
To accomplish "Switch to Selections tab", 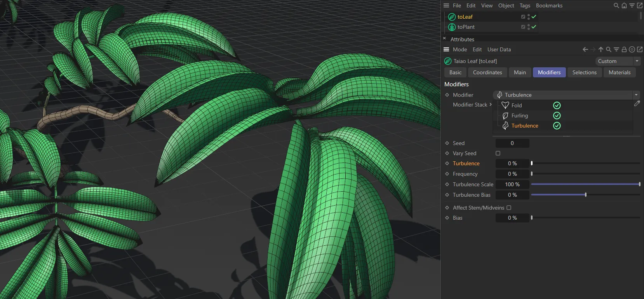I will click(x=584, y=72).
